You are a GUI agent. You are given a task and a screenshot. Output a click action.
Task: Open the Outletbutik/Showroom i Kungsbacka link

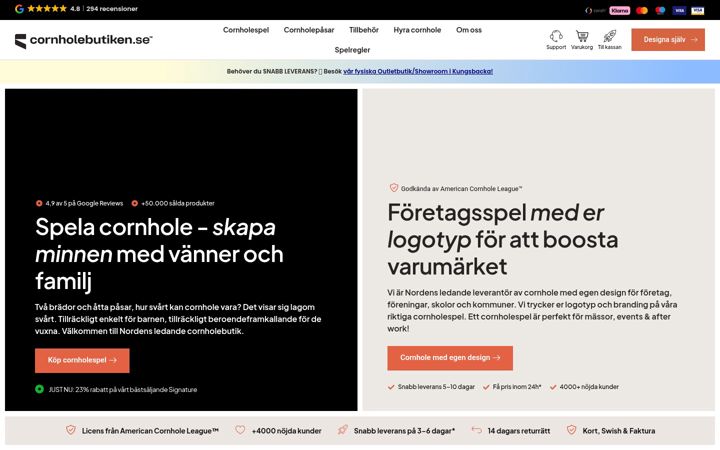click(x=418, y=71)
